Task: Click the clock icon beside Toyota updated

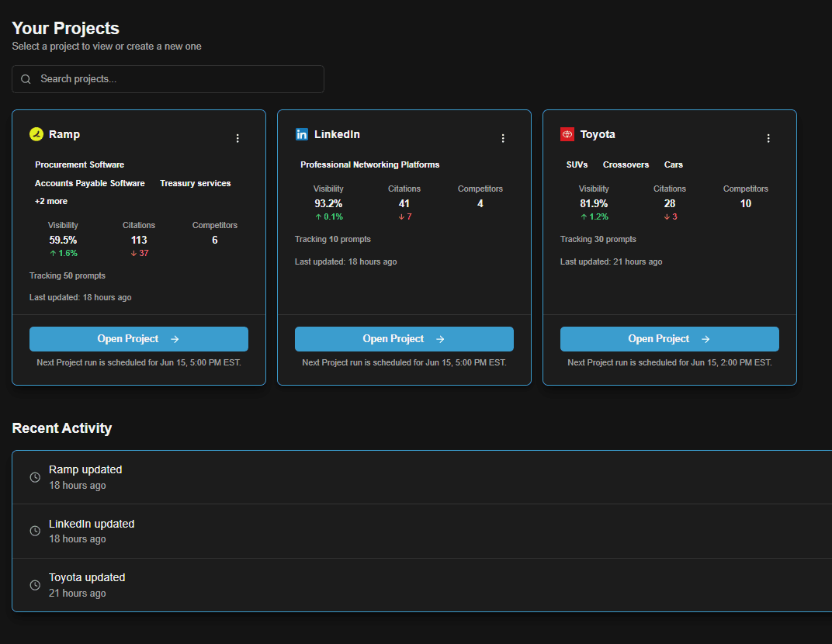Action: coord(35,585)
